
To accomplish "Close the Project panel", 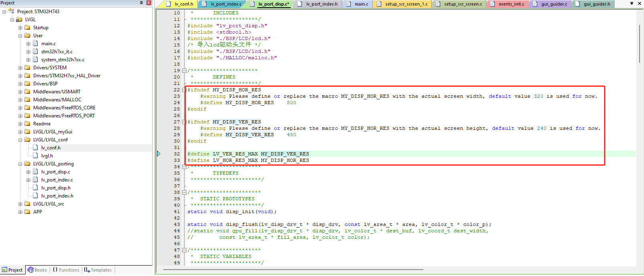I will click(149, 3).
